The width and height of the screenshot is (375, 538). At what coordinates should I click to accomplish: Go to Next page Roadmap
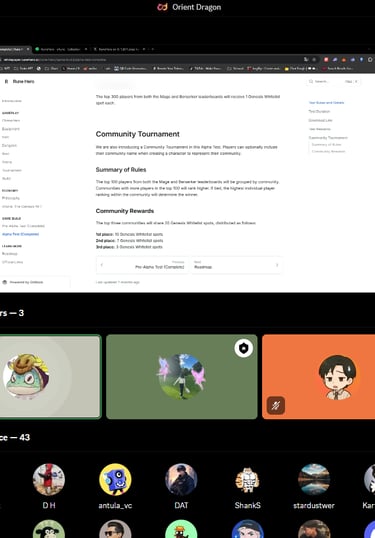point(236,265)
